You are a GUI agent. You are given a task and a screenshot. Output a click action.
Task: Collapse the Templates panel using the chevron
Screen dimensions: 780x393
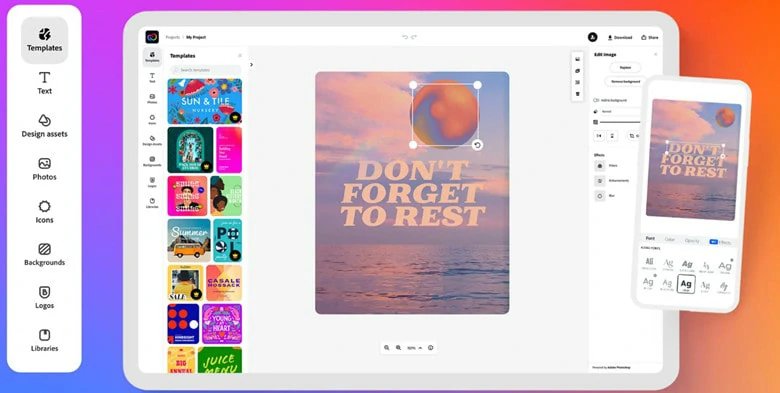[x=251, y=64]
